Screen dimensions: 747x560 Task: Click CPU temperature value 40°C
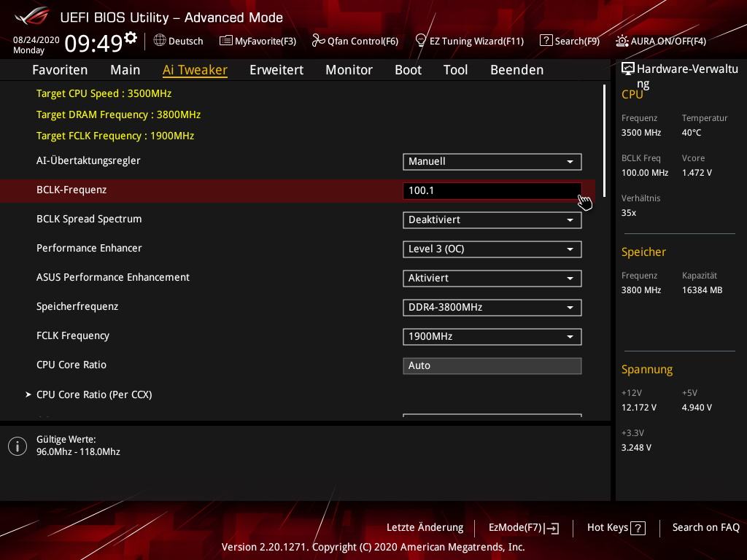[692, 133]
